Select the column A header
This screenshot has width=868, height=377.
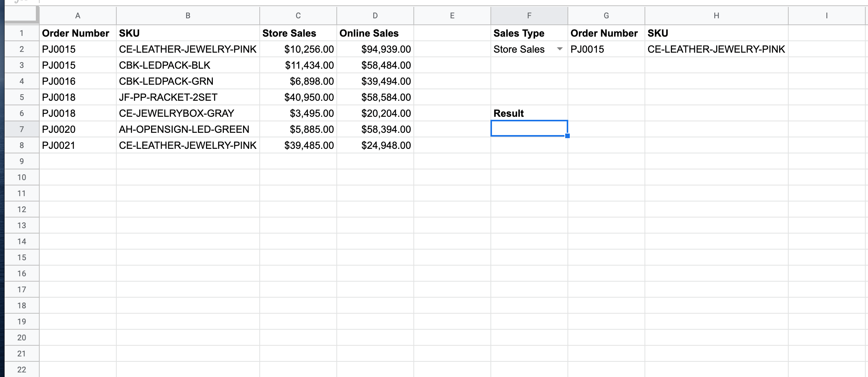(x=78, y=16)
